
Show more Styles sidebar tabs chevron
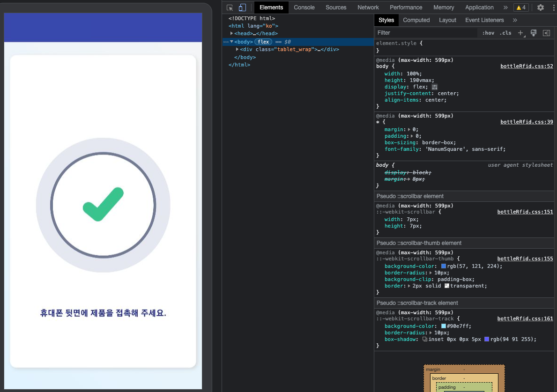coord(515,20)
